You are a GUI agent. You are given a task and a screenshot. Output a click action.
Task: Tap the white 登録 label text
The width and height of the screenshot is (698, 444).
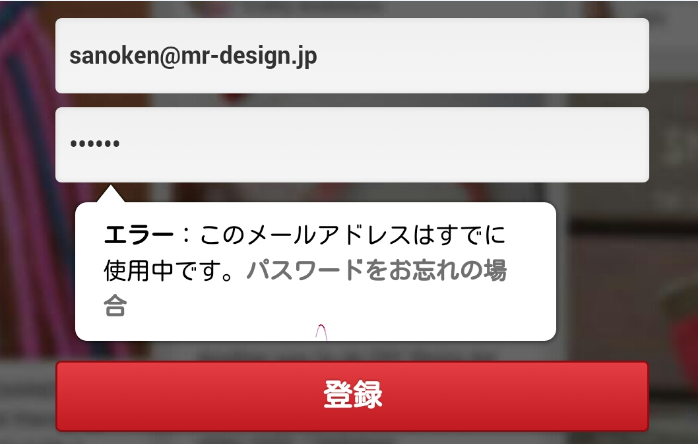(353, 395)
